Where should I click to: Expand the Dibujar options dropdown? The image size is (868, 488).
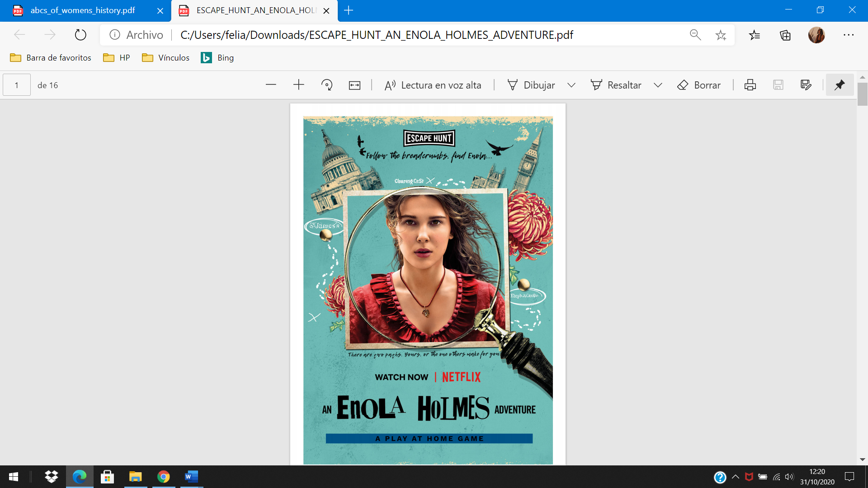pyautogui.click(x=571, y=85)
